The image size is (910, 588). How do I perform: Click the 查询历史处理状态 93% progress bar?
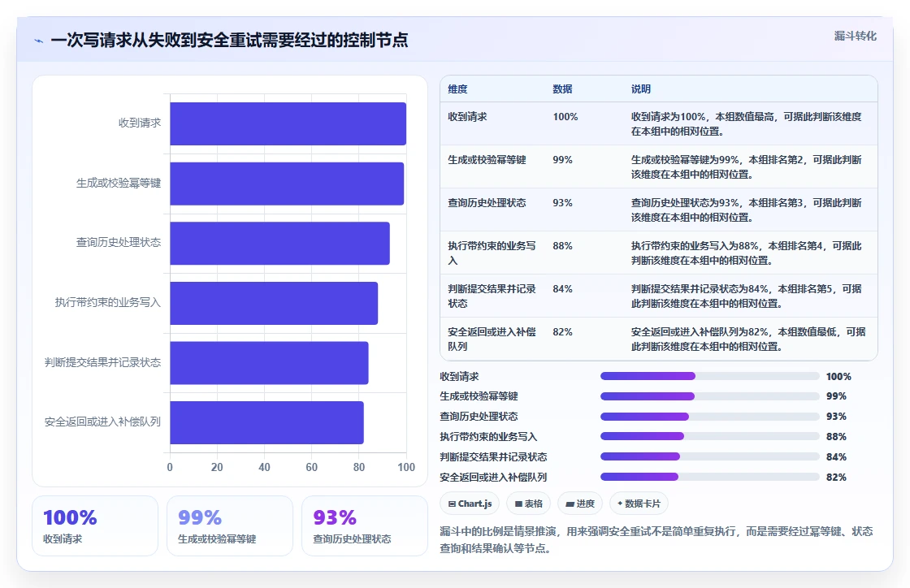710,417
